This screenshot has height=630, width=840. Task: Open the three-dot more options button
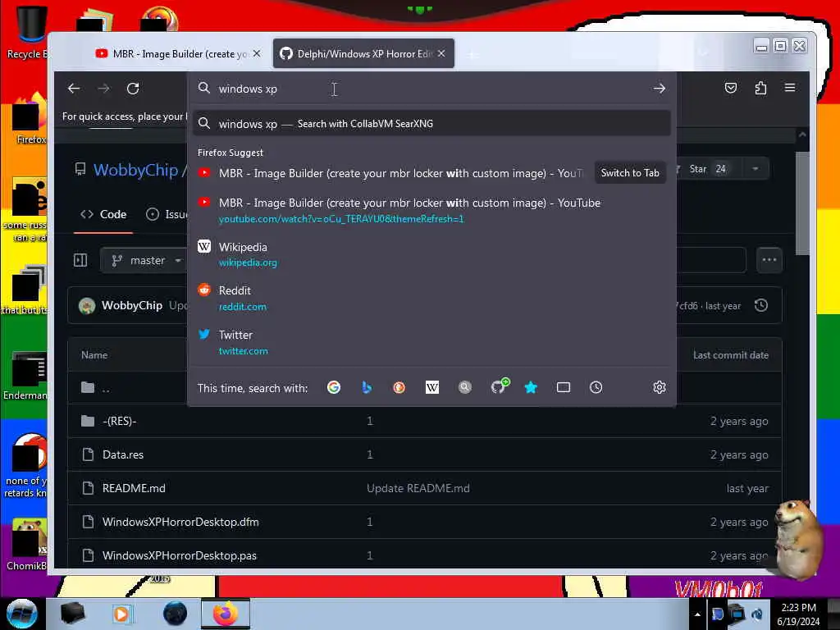click(769, 260)
